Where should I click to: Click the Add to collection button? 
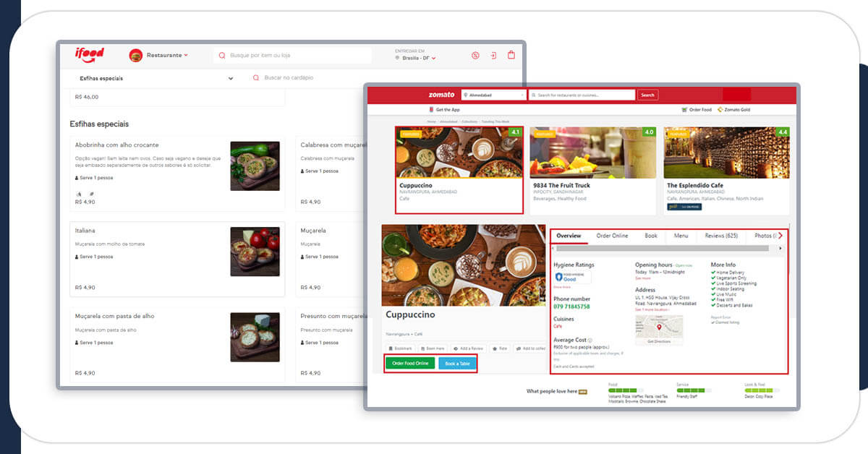[530, 348]
